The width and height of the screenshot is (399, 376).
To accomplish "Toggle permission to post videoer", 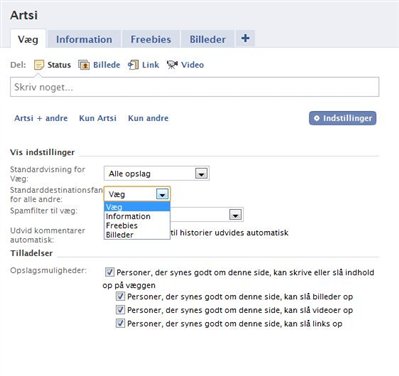I will (120, 310).
